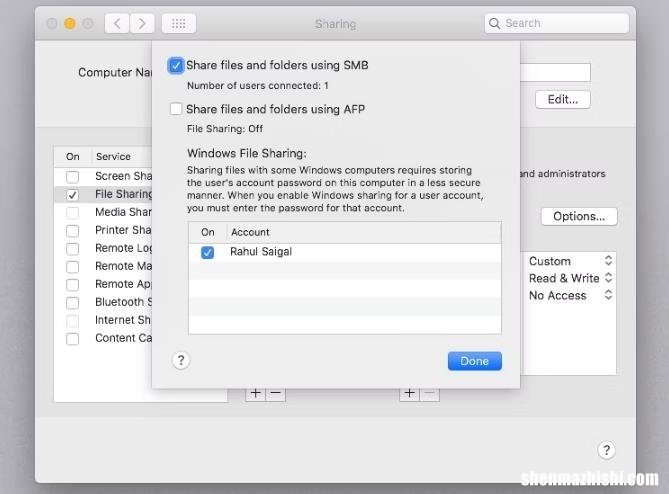Viewport: 669px width, 494px height.
Task: Open the Edit... computer name button
Action: point(563,99)
